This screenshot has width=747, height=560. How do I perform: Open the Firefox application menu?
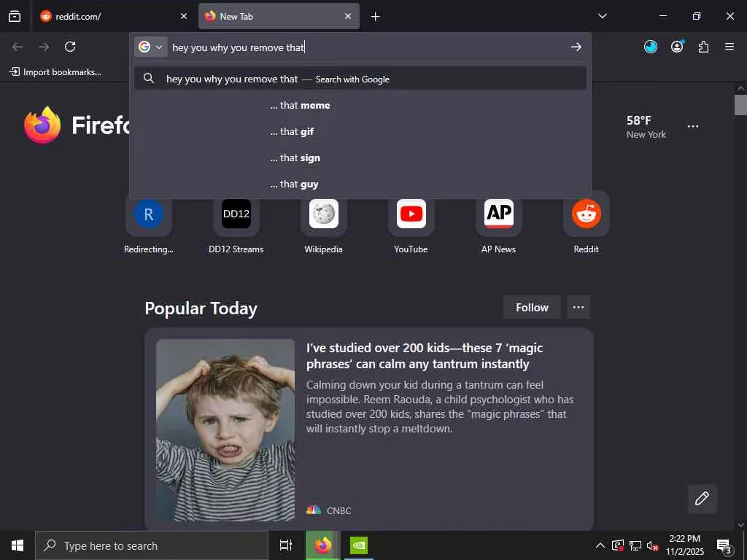click(729, 47)
